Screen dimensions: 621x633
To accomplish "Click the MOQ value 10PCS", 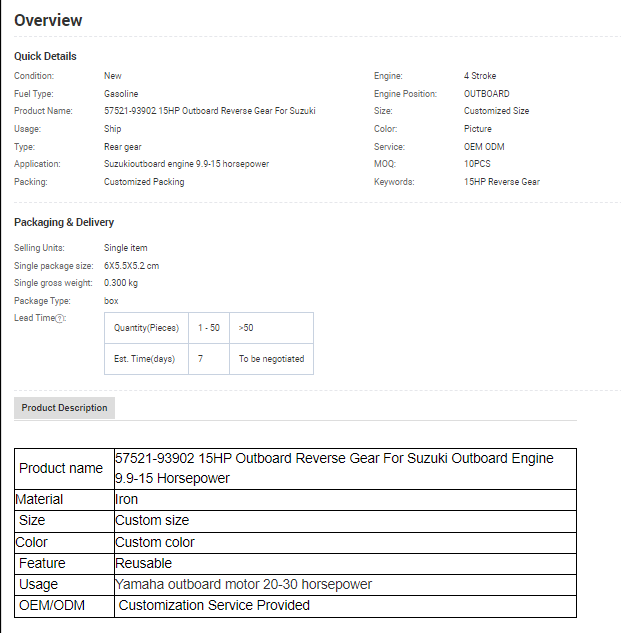I will [x=477, y=164].
